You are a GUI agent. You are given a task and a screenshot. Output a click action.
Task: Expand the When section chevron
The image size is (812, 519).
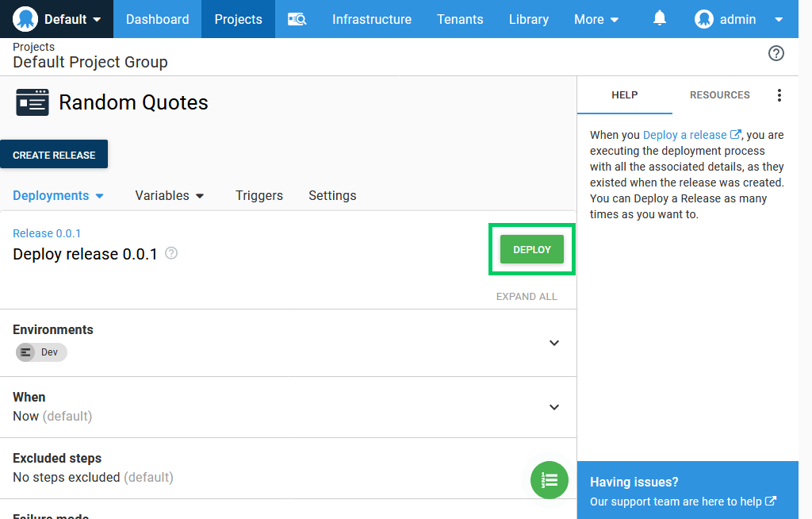[554, 407]
